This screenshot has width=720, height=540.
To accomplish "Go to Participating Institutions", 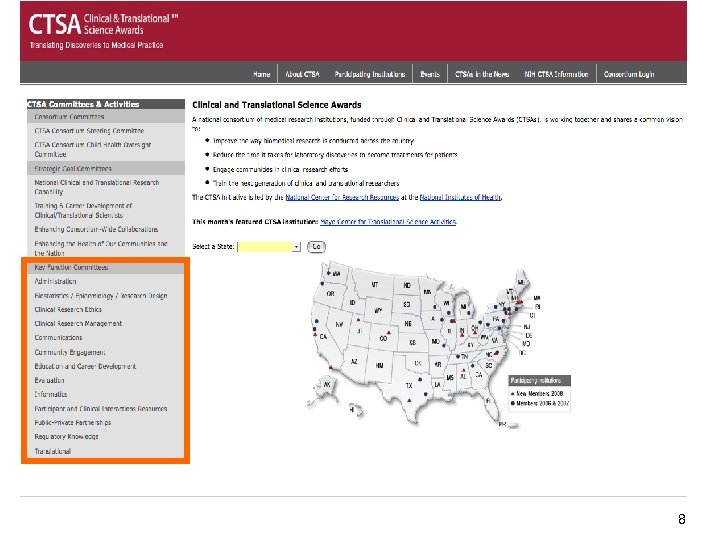I will point(370,74).
